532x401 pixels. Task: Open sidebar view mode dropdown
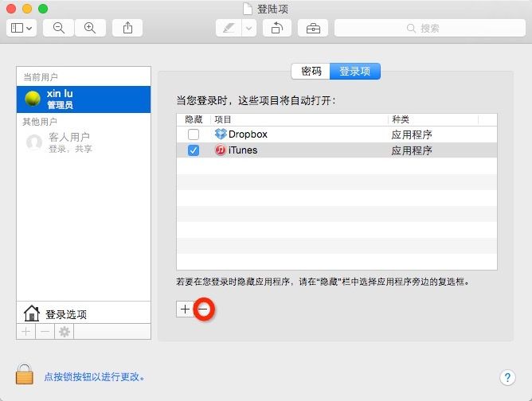(22, 28)
